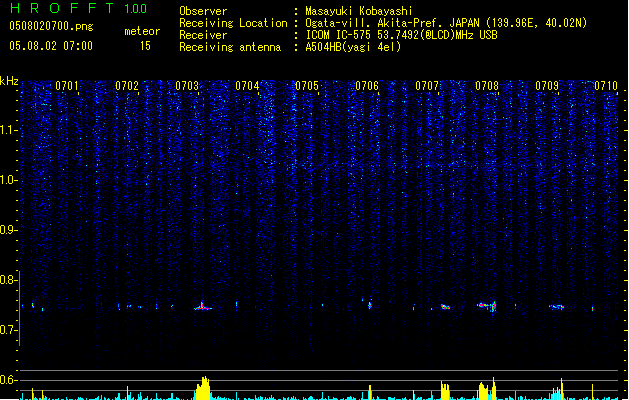Screen dimensions: 629x400
Task: Click the yellow intensity peak just after 0707
Action: [445, 390]
